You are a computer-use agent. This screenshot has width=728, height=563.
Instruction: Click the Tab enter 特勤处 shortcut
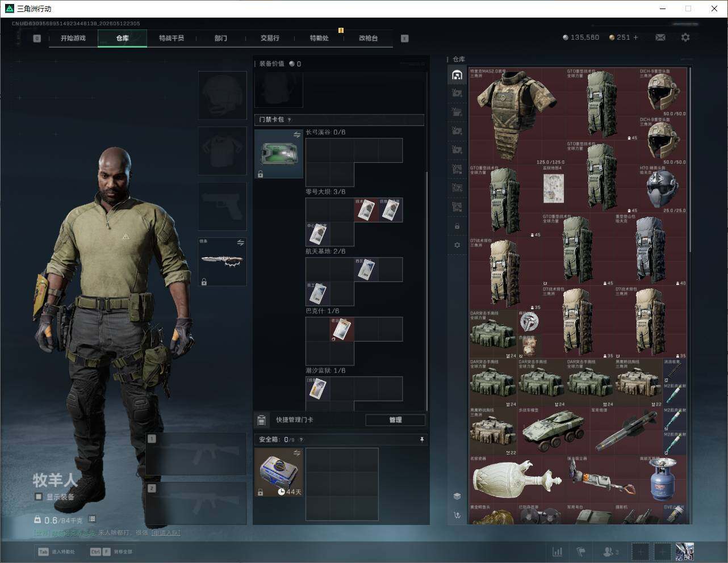coord(56,552)
